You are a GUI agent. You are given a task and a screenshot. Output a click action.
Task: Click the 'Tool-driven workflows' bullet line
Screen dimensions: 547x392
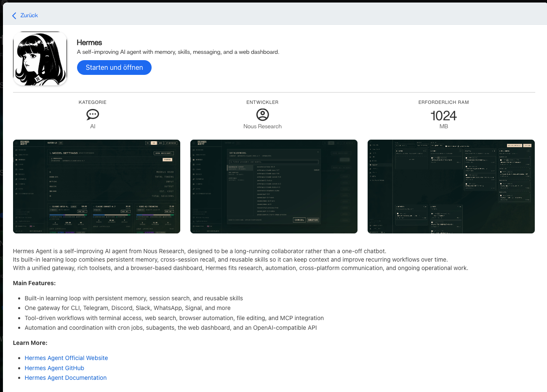174,318
